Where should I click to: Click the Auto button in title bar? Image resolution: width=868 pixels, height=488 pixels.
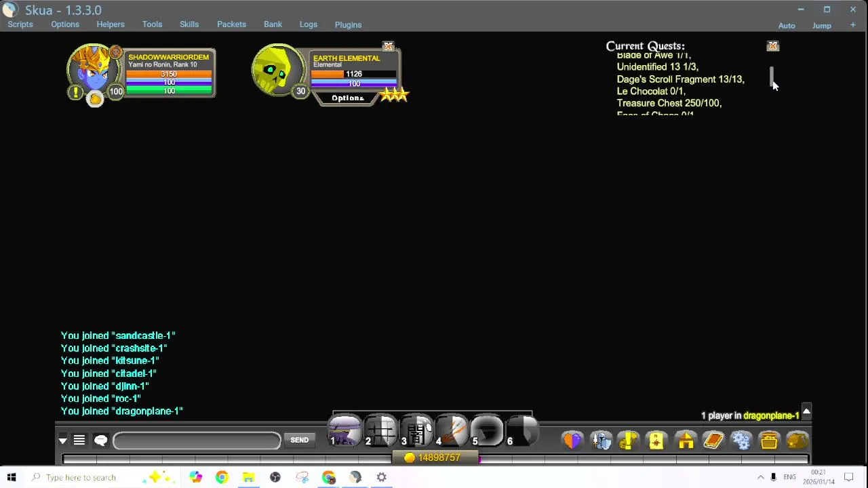(787, 26)
